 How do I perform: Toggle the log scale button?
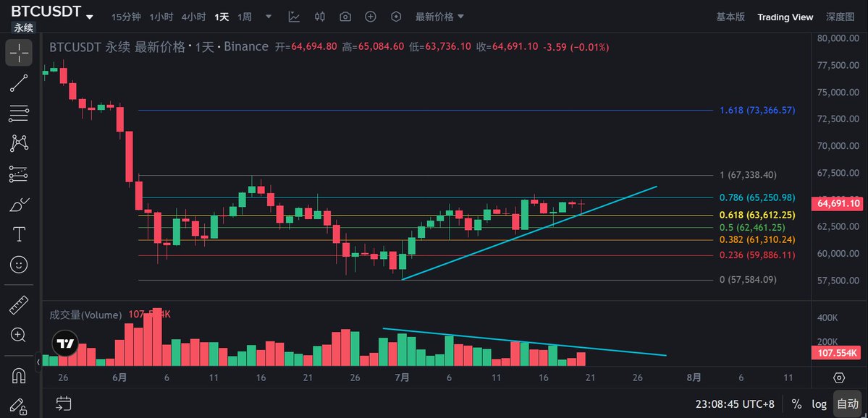(x=819, y=404)
